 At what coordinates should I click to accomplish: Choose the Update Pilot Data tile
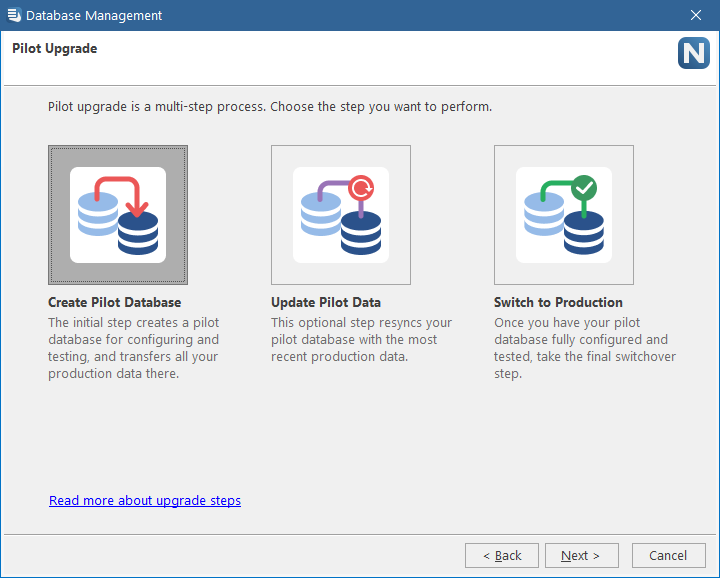point(341,215)
